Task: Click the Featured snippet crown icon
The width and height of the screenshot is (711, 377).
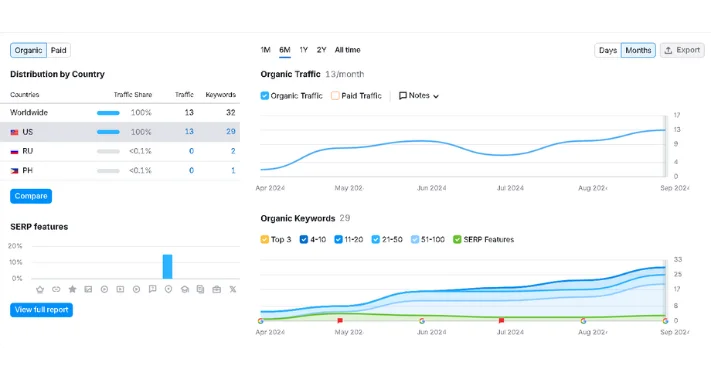Action: (40, 289)
